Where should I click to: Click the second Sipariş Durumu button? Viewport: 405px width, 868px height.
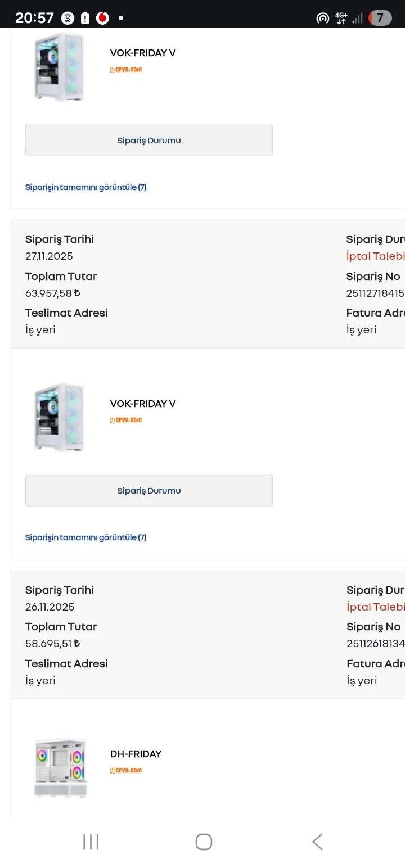click(x=148, y=490)
